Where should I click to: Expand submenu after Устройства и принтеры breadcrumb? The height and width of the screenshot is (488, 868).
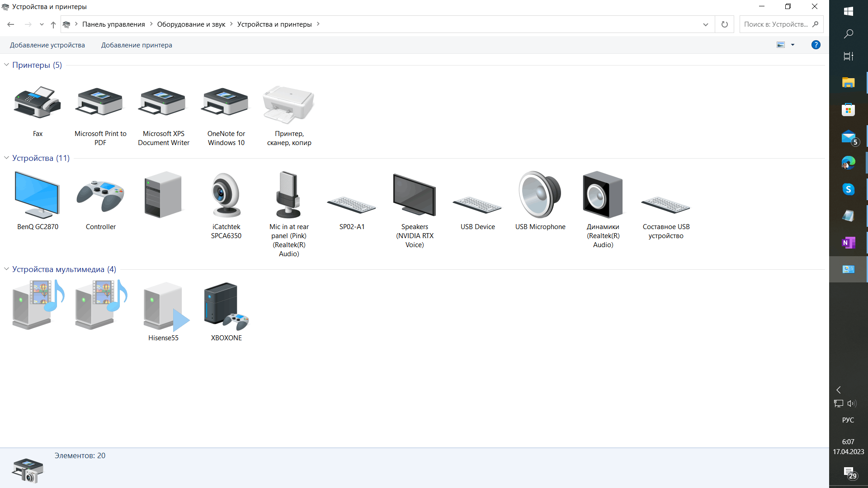(318, 24)
